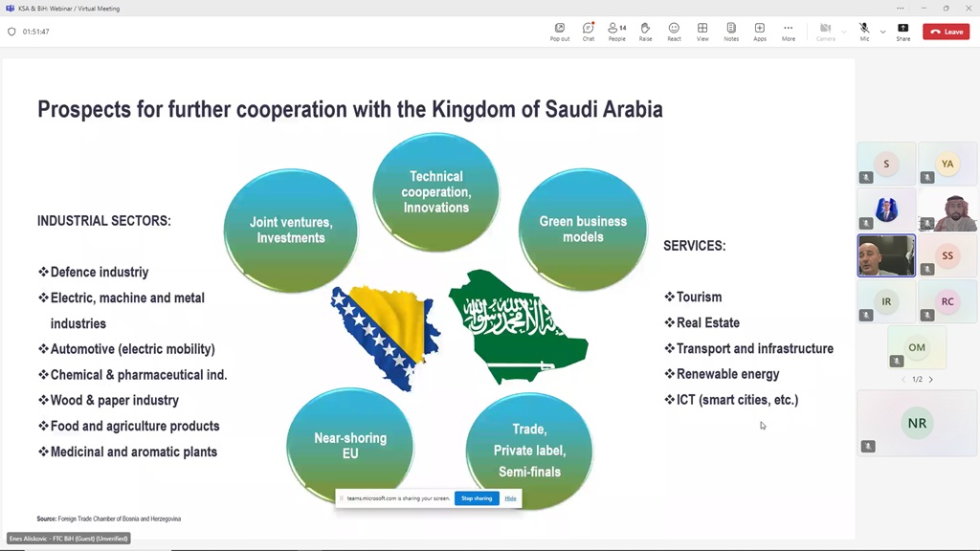Open the React emoji menu
The width and height of the screenshot is (980, 551).
point(674,31)
